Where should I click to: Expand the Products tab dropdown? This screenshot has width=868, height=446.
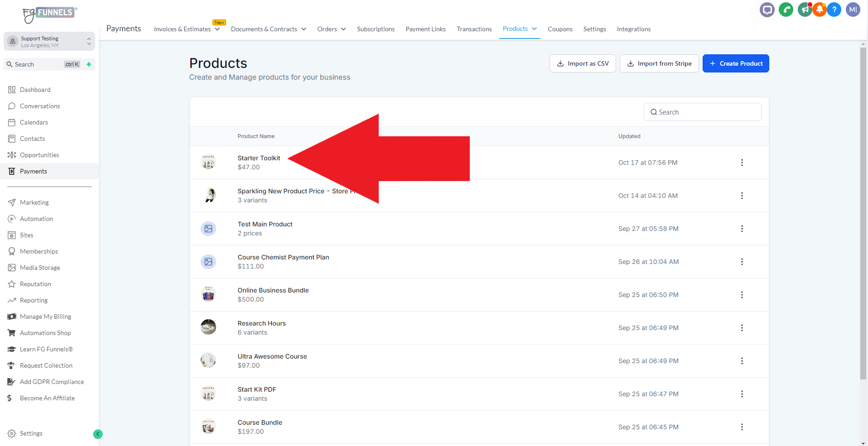tap(535, 29)
